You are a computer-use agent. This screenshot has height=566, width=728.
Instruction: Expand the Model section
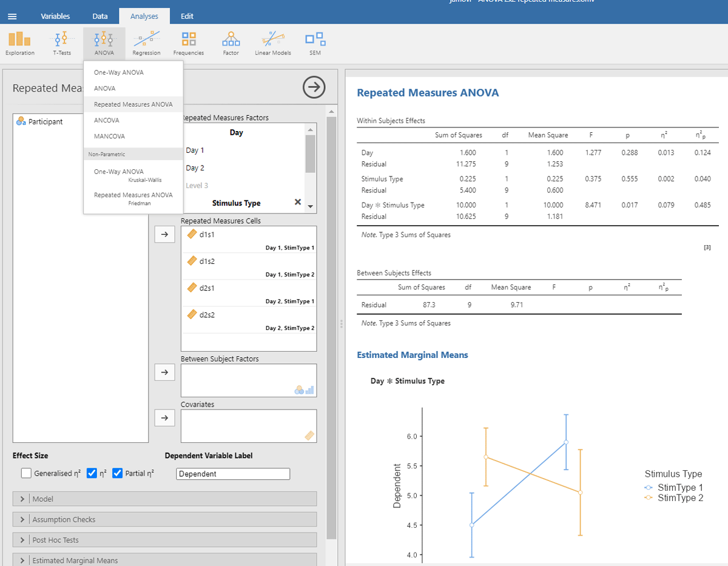[164, 499]
